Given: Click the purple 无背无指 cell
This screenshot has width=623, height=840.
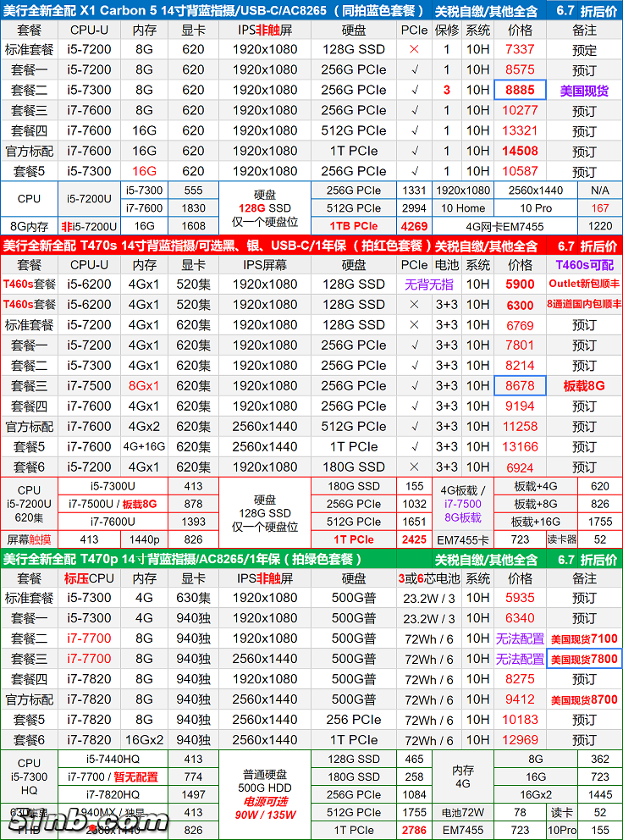Looking at the screenshot, I should [x=428, y=285].
